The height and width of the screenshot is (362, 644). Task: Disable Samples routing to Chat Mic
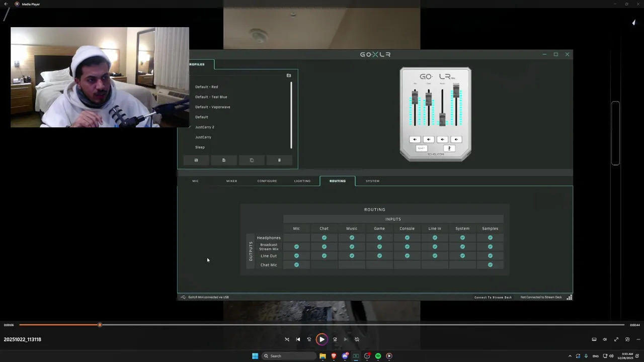click(x=490, y=265)
